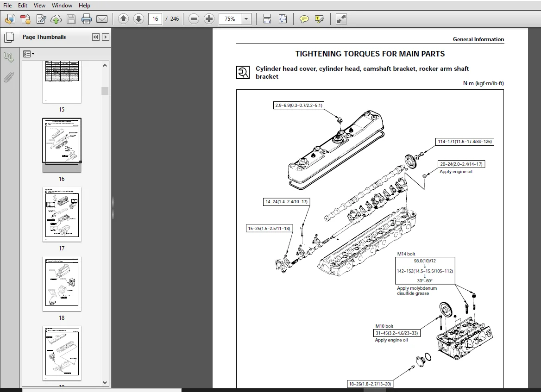
Task: Click the 'M14 bolt' label
Action: pos(406,254)
